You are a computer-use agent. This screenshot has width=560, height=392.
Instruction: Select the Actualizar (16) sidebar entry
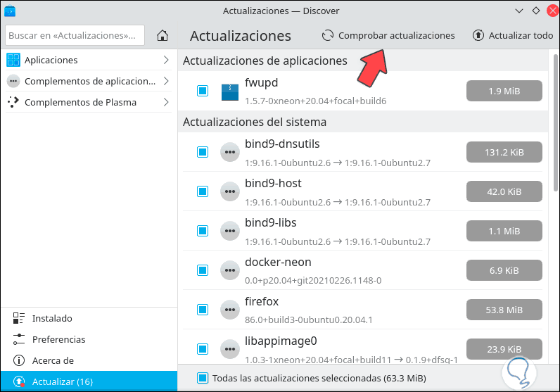89,381
